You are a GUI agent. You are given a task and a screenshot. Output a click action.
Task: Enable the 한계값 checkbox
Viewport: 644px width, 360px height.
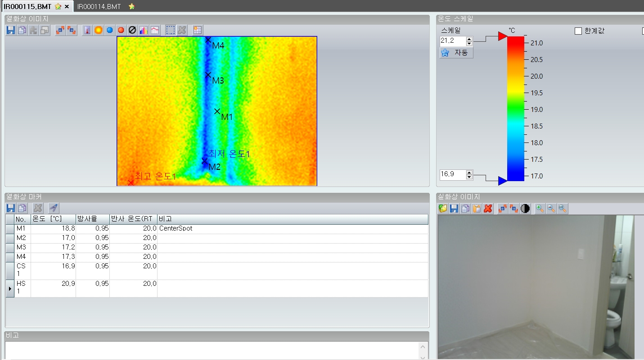click(x=578, y=31)
